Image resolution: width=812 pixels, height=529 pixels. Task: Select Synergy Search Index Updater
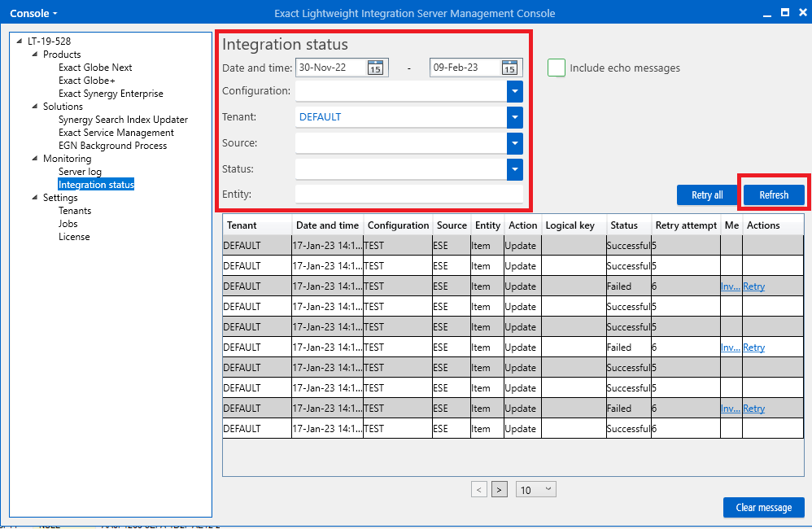(123, 120)
